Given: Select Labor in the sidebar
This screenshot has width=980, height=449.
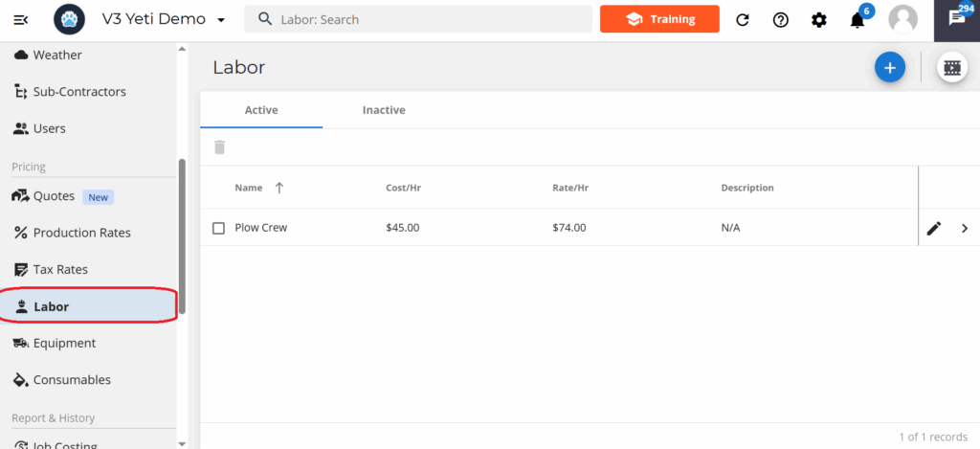Looking at the screenshot, I should [x=87, y=306].
